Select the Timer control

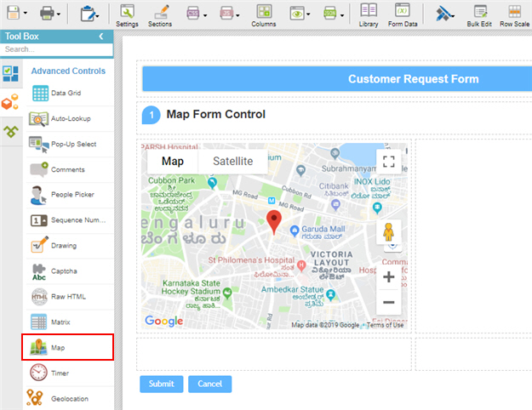pyautogui.click(x=70, y=373)
